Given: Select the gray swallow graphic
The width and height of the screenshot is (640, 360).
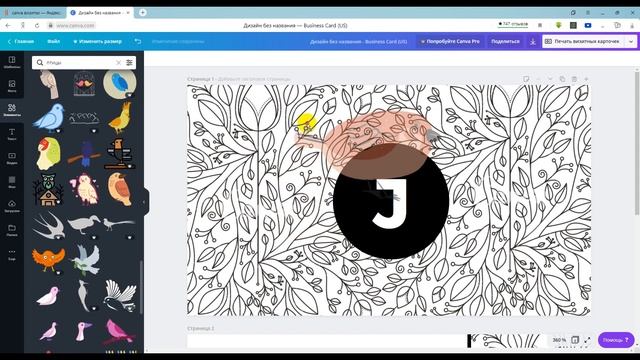Looking at the screenshot, I should pos(49,225).
